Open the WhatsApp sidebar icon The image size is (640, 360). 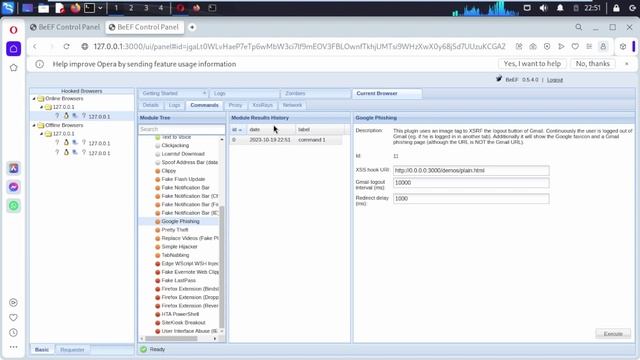13,205
